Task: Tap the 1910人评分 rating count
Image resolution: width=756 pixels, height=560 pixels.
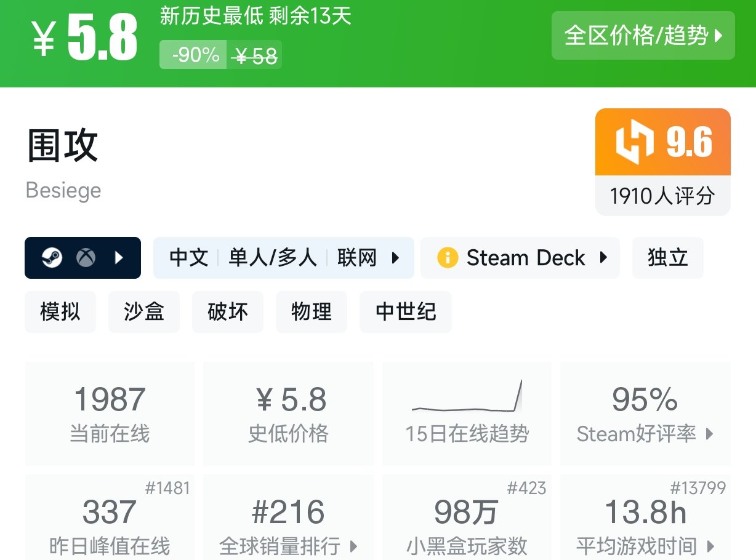Action: (662, 196)
